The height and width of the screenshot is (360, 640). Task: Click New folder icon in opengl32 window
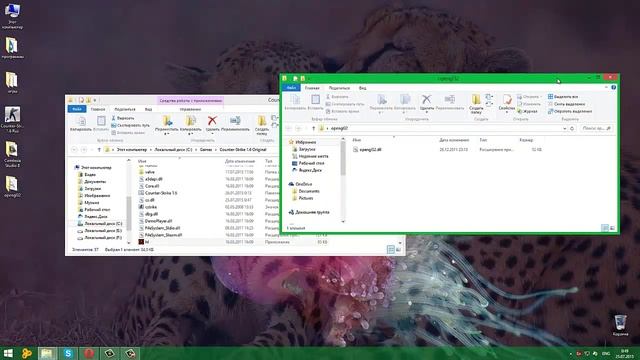pos(476,100)
